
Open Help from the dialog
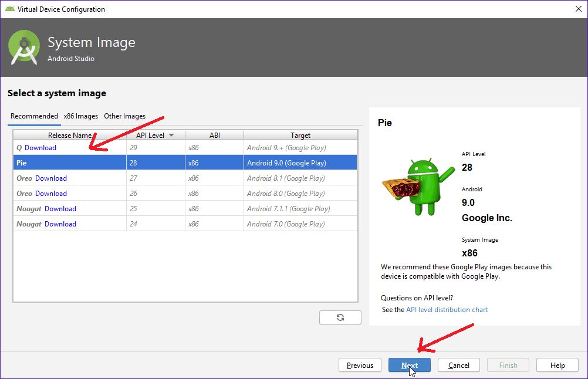tap(557, 365)
